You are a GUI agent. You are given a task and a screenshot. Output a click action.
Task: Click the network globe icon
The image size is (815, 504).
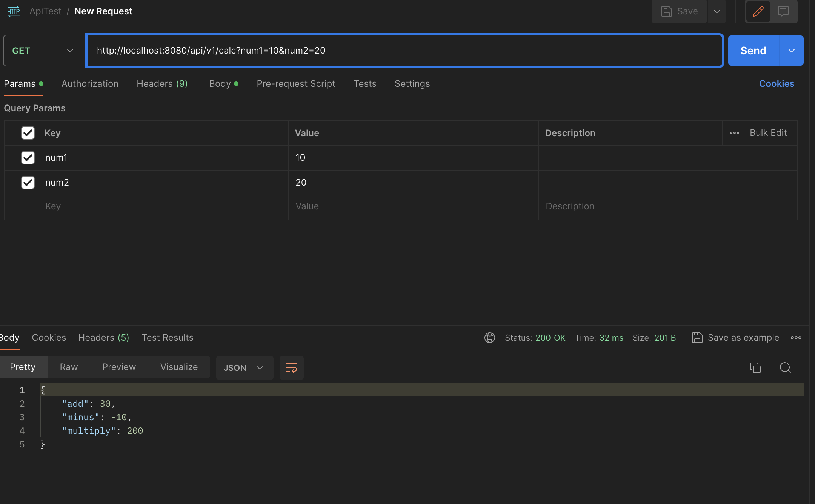coord(489,338)
